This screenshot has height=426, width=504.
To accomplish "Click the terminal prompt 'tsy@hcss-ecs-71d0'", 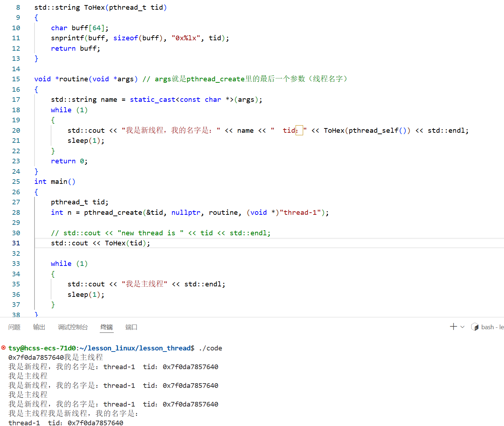I will (42, 348).
